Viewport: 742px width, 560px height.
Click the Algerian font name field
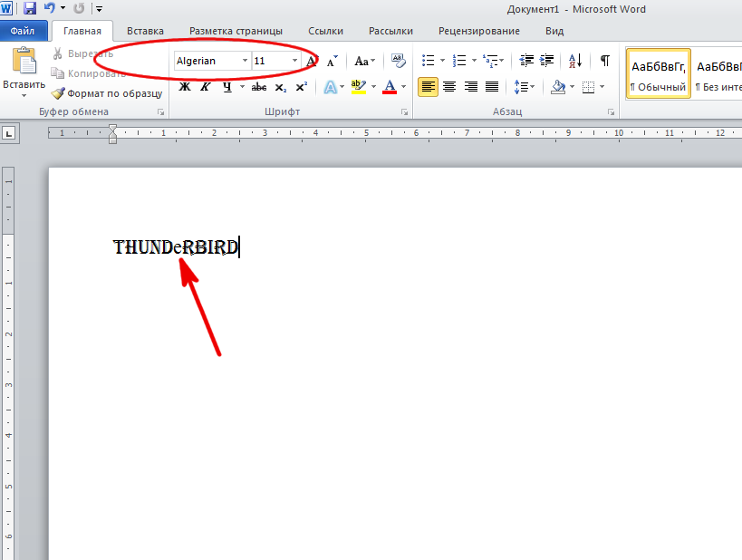[x=207, y=61]
